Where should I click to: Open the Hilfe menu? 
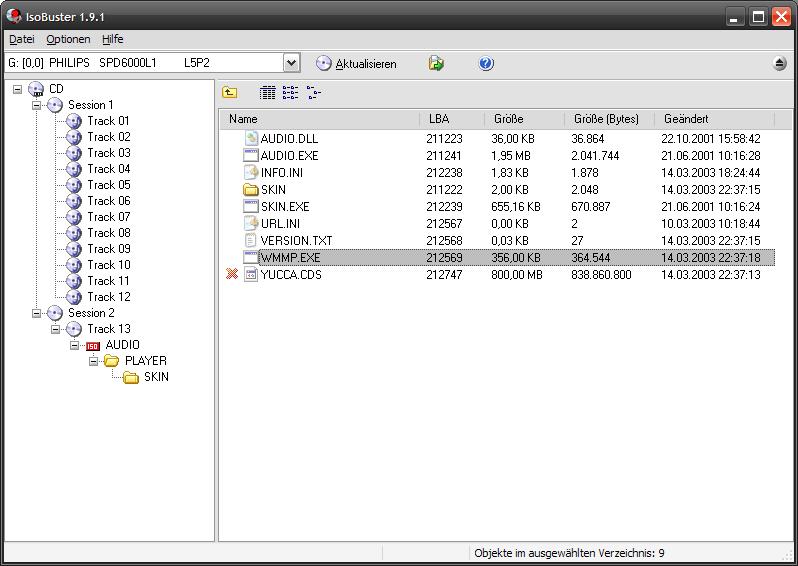(112, 39)
